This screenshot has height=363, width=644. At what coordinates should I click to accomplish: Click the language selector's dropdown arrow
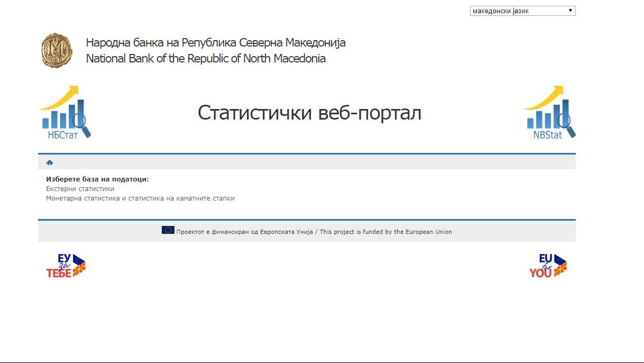point(570,11)
